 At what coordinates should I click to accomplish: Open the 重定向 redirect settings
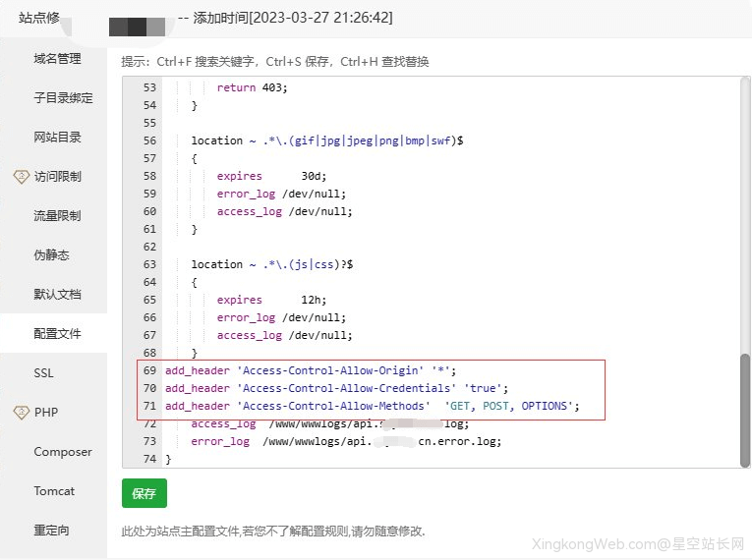click(51, 531)
